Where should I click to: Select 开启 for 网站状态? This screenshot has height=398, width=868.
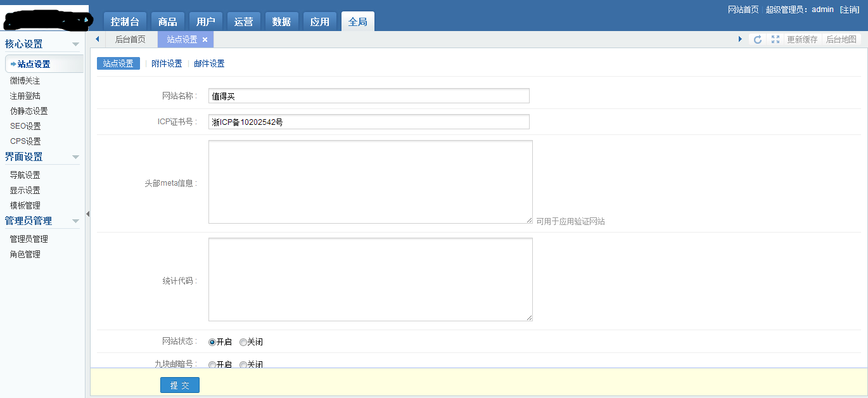click(x=212, y=342)
